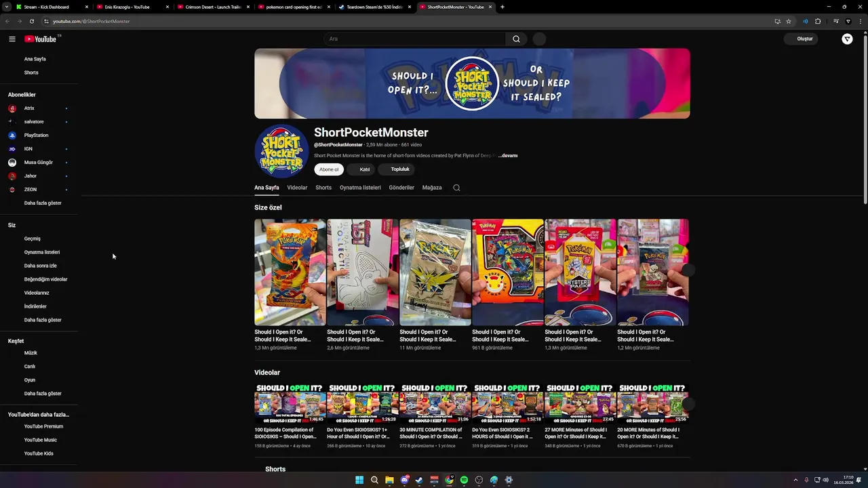
Task: Open Windows Start menu
Action: [359, 480]
